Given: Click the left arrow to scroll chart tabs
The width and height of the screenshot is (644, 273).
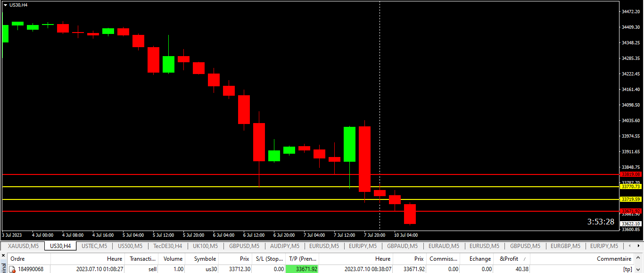Looking at the screenshot, I should click(629, 246).
